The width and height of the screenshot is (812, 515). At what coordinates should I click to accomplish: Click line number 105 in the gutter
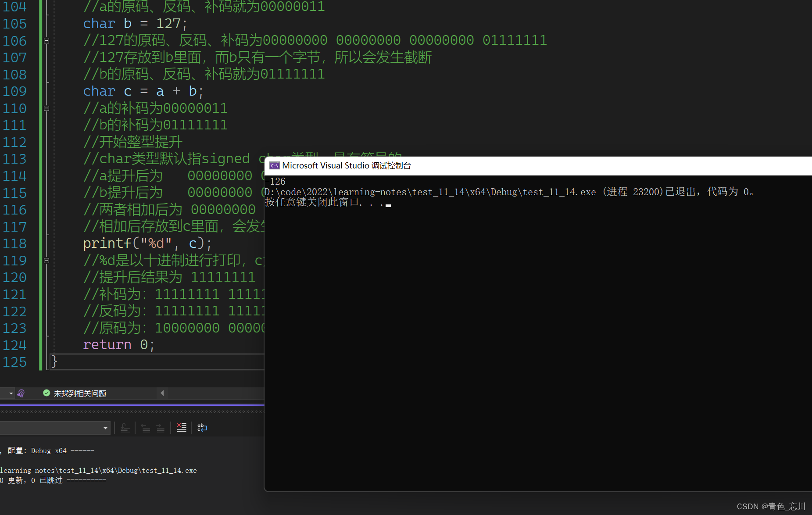click(14, 24)
